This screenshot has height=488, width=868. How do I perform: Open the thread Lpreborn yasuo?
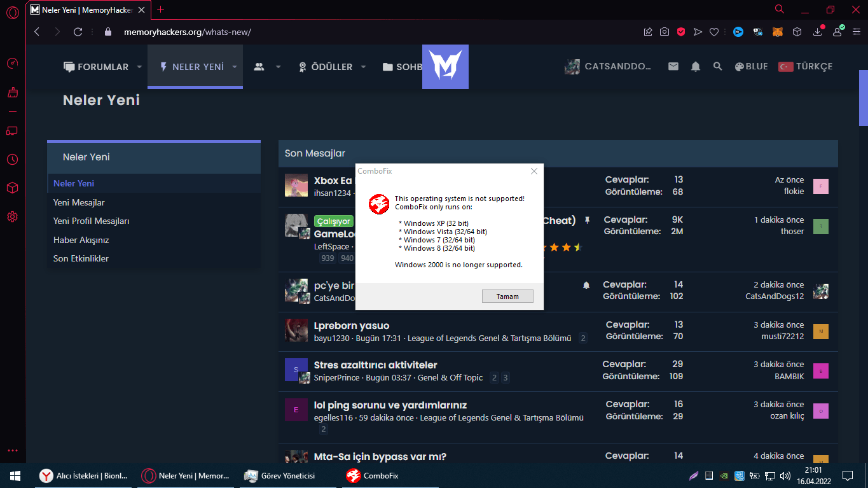click(x=352, y=326)
